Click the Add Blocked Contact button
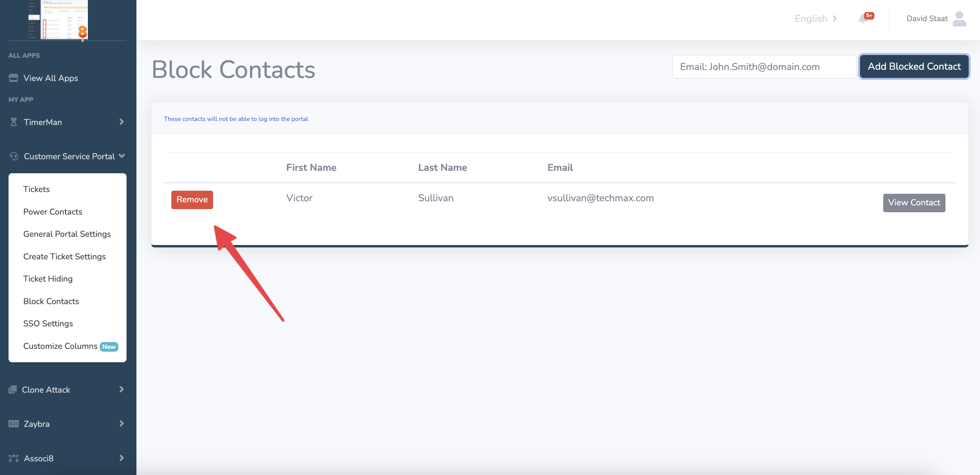Screen dimensions: 980x475 click(x=914, y=66)
